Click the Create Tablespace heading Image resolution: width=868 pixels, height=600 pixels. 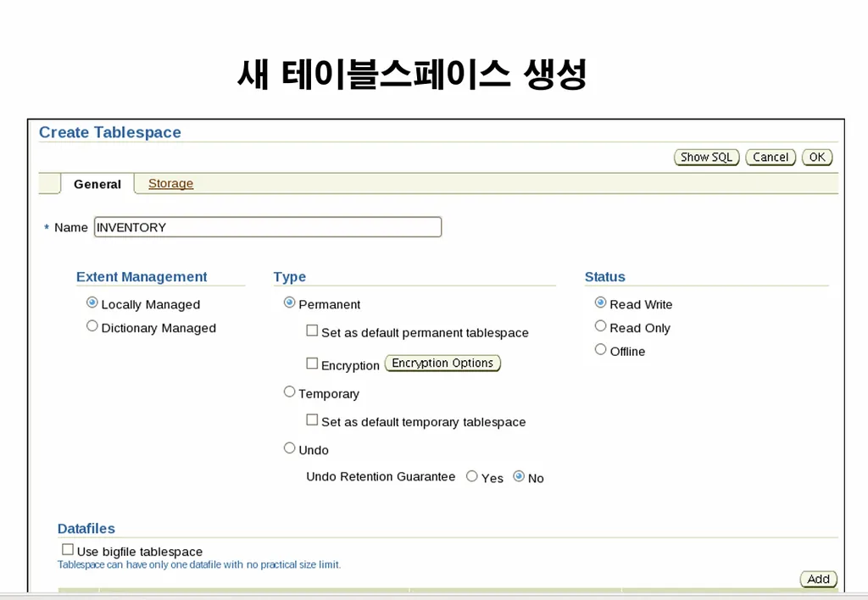[110, 132]
